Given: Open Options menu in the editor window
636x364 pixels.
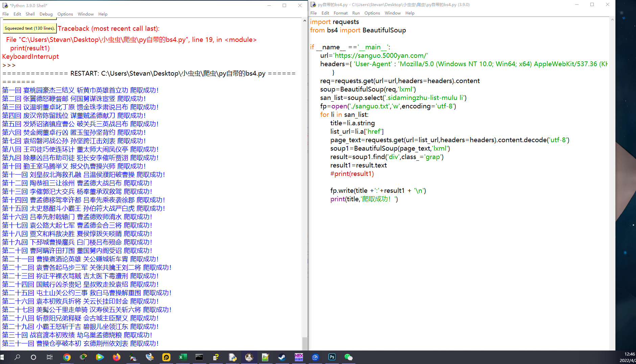Looking at the screenshot, I should 372,13.
